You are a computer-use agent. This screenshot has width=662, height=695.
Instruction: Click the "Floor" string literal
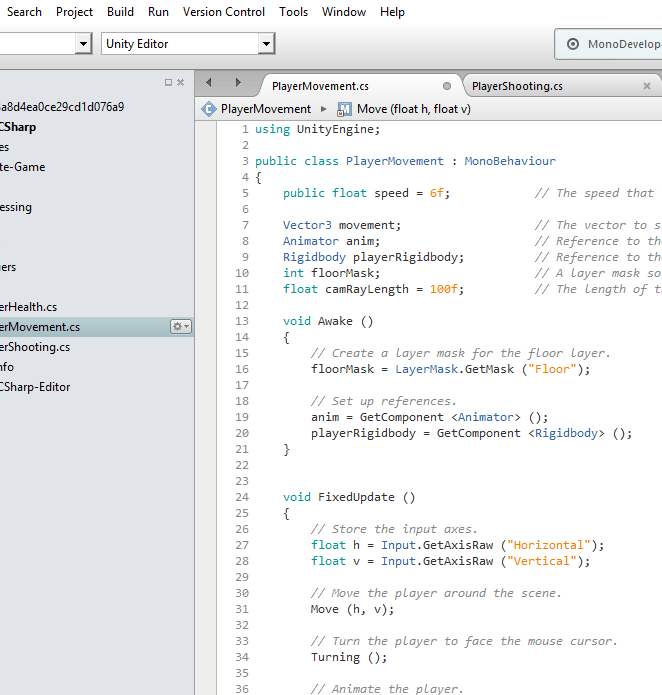click(x=552, y=369)
